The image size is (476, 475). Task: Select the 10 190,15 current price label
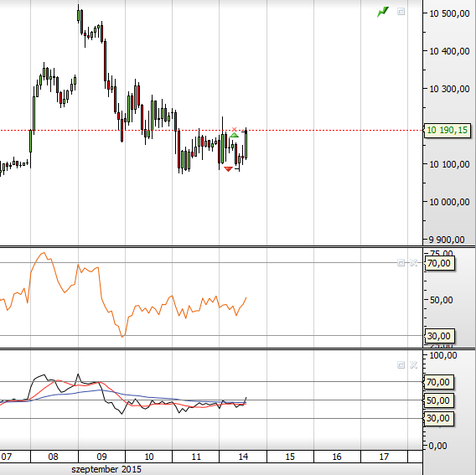click(x=448, y=130)
